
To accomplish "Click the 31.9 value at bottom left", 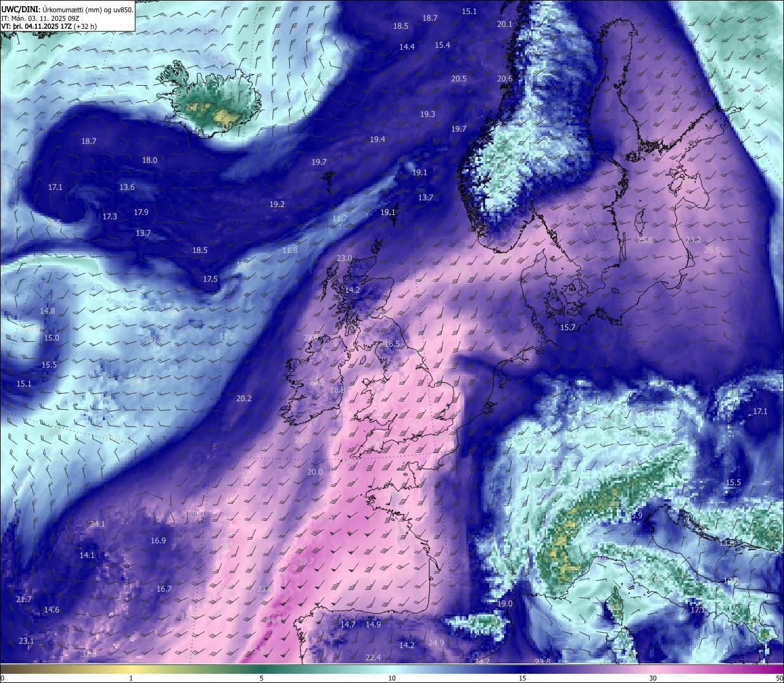I will pyautogui.click(x=89, y=654).
